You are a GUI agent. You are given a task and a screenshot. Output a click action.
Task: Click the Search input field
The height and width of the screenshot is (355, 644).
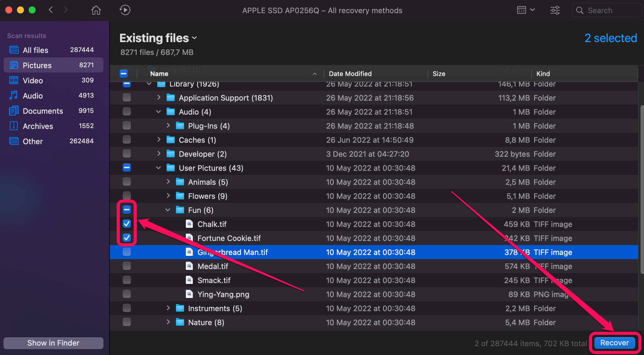607,10
